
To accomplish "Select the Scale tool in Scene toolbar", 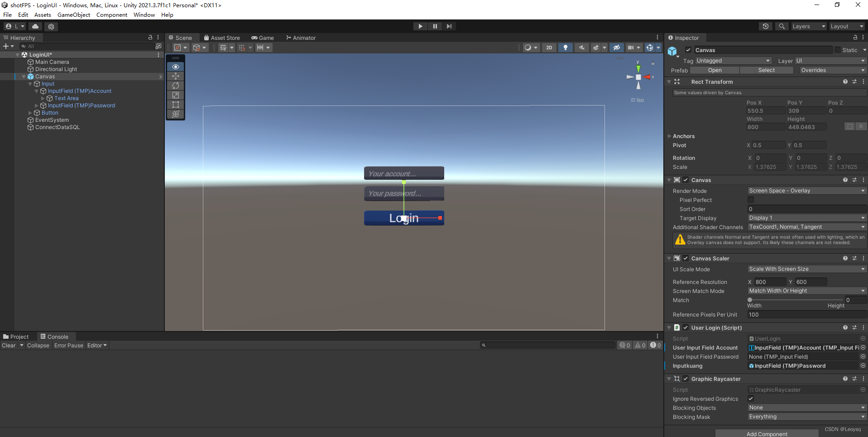I will pos(176,95).
